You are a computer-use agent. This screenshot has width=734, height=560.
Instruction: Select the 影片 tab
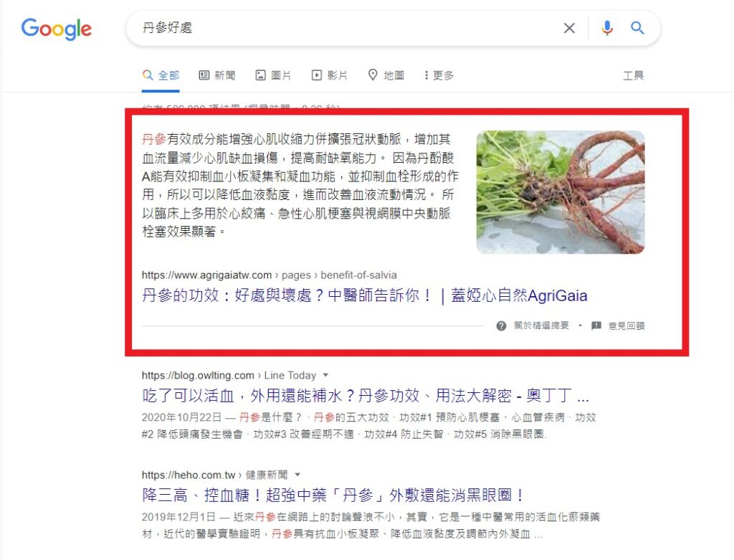[330, 75]
